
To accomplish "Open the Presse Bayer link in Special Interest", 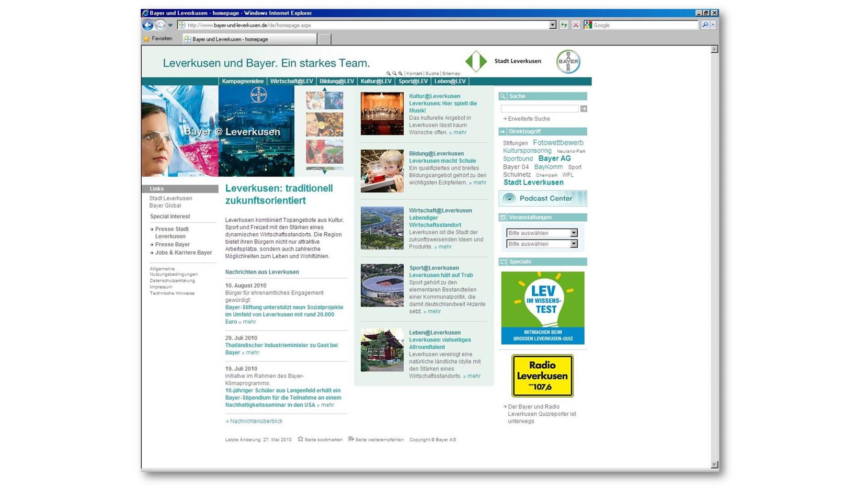I will [x=172, y=245].
